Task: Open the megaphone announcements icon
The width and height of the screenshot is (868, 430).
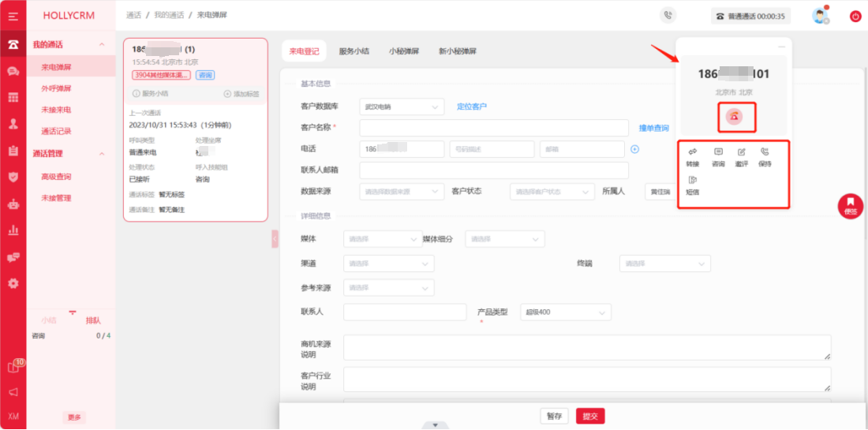Action: coord(13,392)
